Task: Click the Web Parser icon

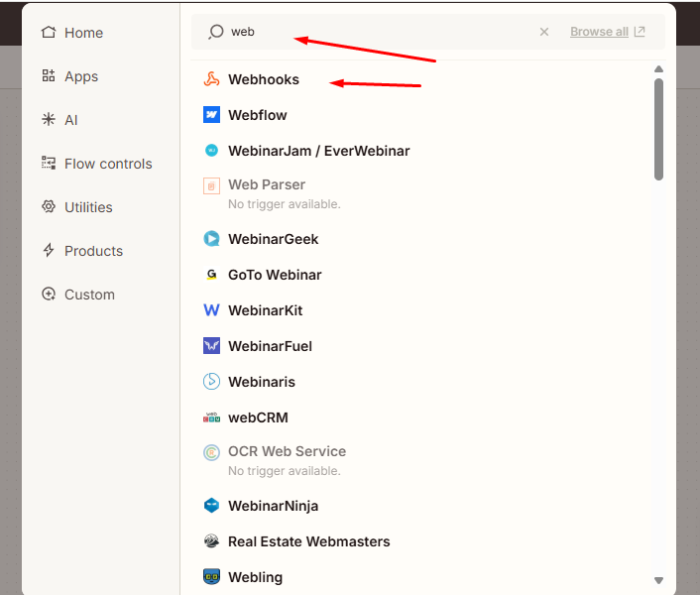Action: (211, 185)
